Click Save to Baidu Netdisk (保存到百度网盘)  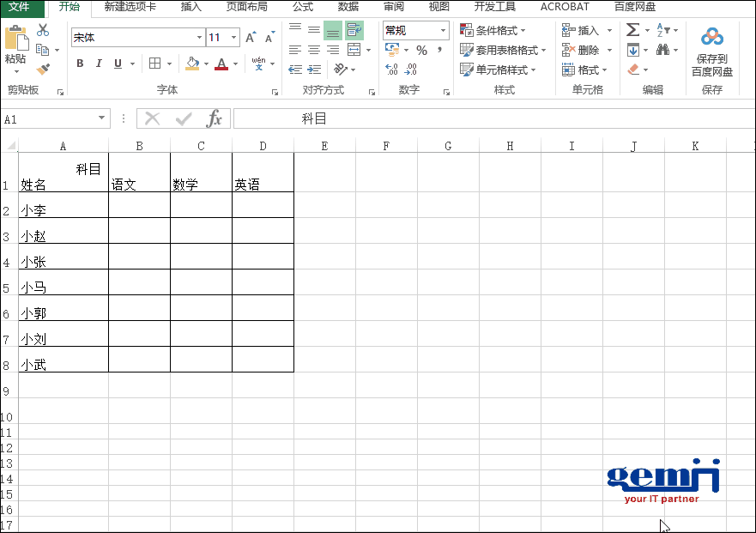coord(711,47)
